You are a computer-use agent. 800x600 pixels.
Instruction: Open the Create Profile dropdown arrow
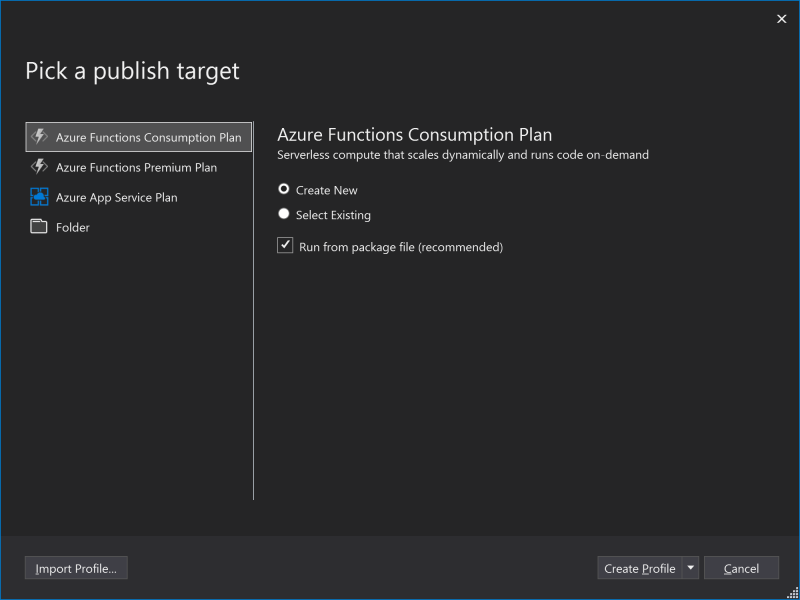(690, 568)
